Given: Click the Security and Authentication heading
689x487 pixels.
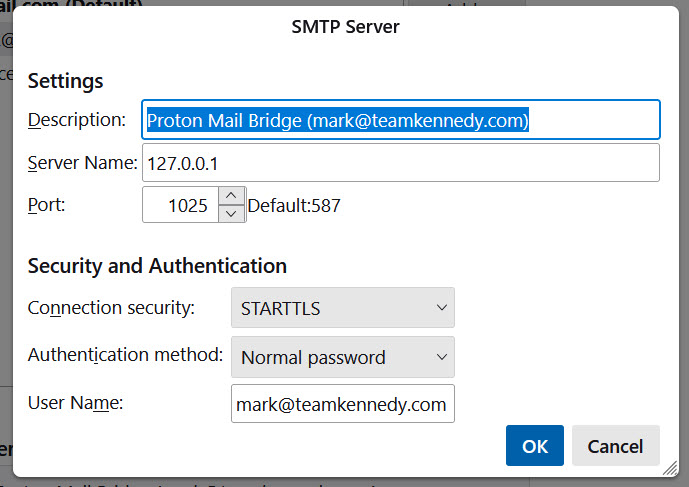Looking at the screenshot, I should click(157, 266).
